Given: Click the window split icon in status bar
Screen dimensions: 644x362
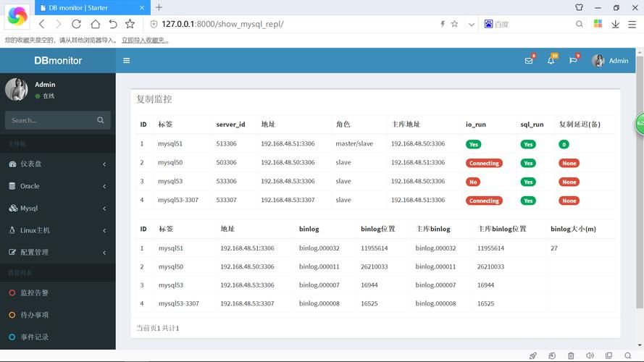Looking at the screenshot, I should [x=609, y=355].
